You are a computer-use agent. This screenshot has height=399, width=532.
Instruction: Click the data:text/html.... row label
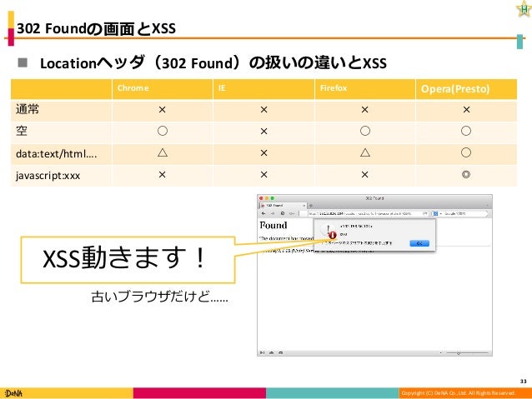tap(57, 154)
